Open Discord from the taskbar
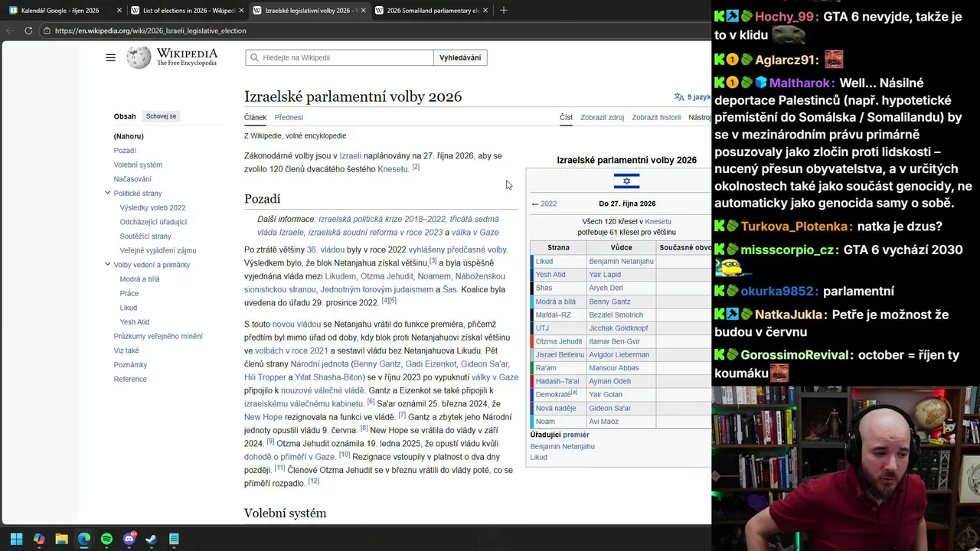Viewport: 980px width, 551px height. tap(129, 539)
